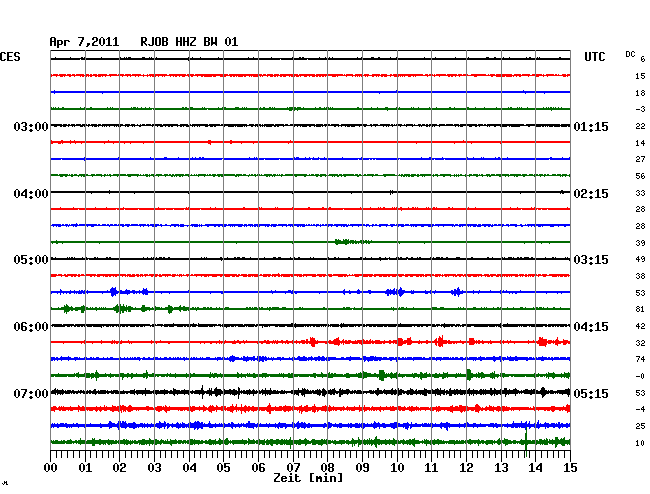Click minute tick label '05' on time axis
Image resolution: width=650 pixels, height=494 pixels.
223,468
